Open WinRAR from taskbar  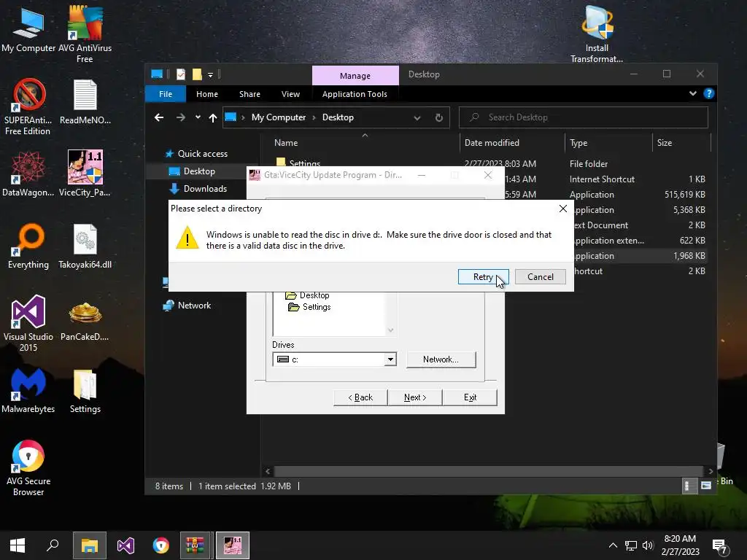(195, 545)
